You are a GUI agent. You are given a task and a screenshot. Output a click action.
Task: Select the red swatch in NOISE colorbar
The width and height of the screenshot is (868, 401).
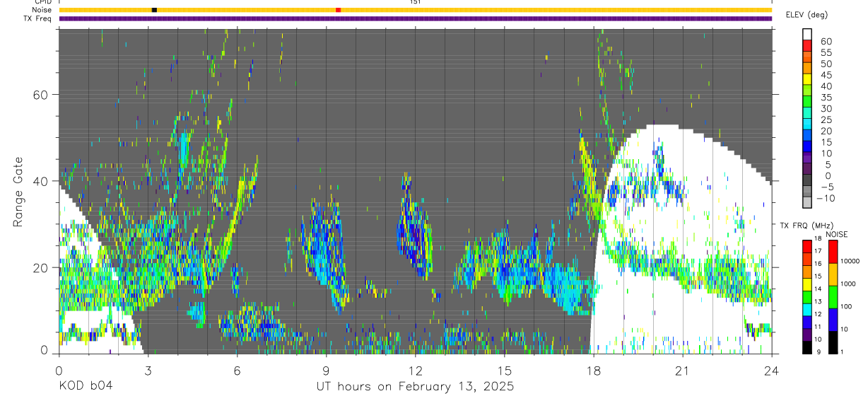[833, 251]
